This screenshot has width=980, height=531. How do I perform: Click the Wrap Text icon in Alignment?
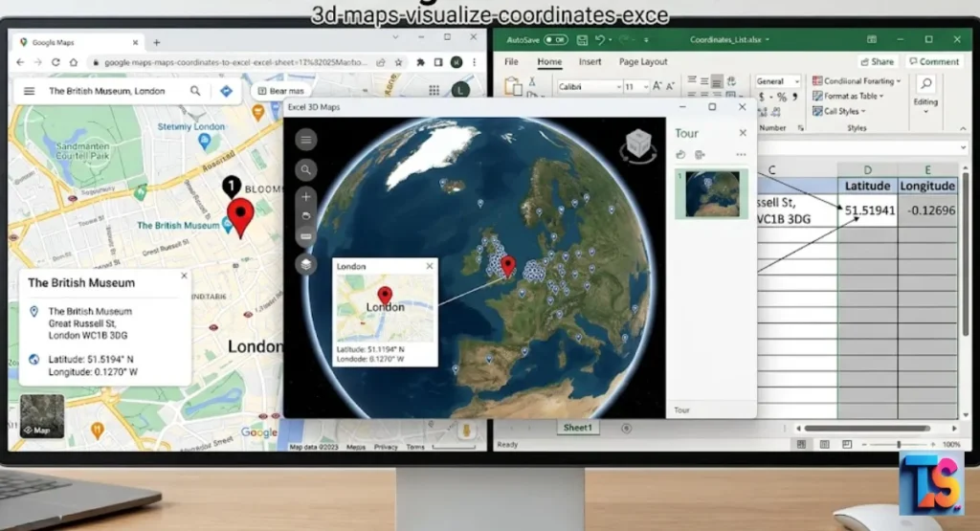coord(731,81)
